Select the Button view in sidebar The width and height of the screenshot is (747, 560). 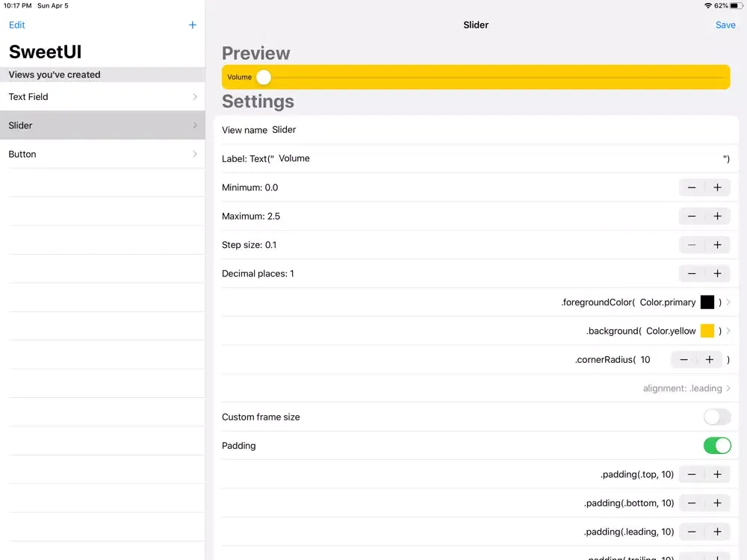tap(102, 154)
